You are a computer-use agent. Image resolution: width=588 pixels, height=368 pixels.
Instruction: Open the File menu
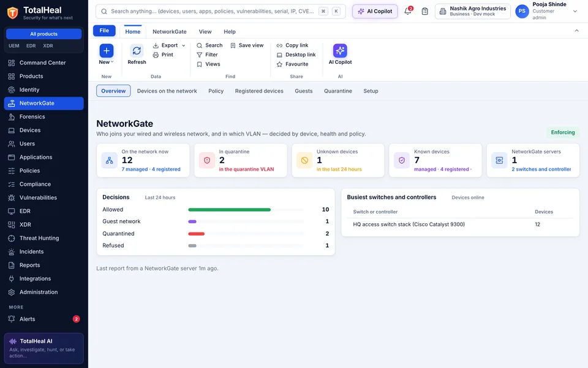point(104,31)
